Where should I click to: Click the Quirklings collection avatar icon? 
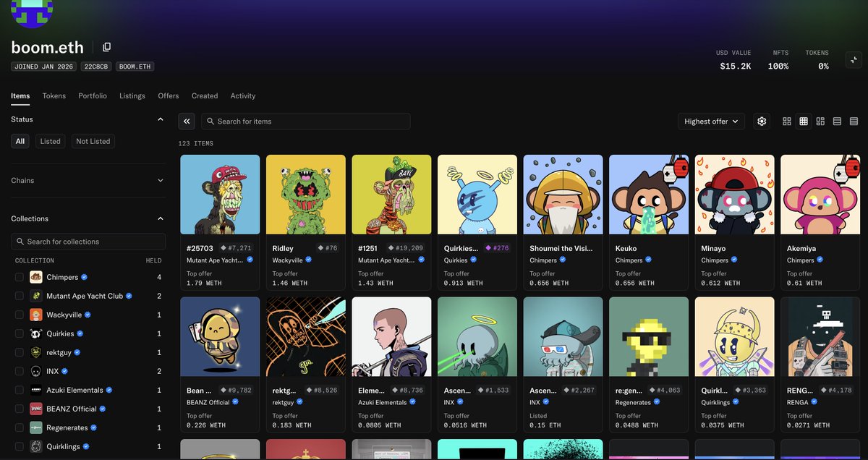click(36, 446)
